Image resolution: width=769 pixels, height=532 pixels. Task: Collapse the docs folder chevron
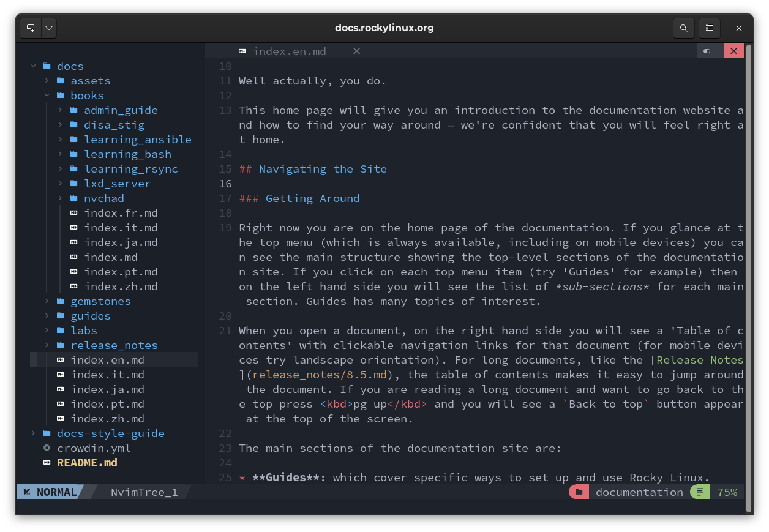(x=34, y=66)
